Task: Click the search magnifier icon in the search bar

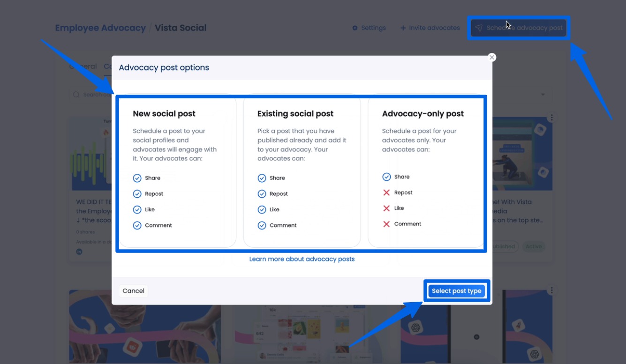Action: point(76,94)
